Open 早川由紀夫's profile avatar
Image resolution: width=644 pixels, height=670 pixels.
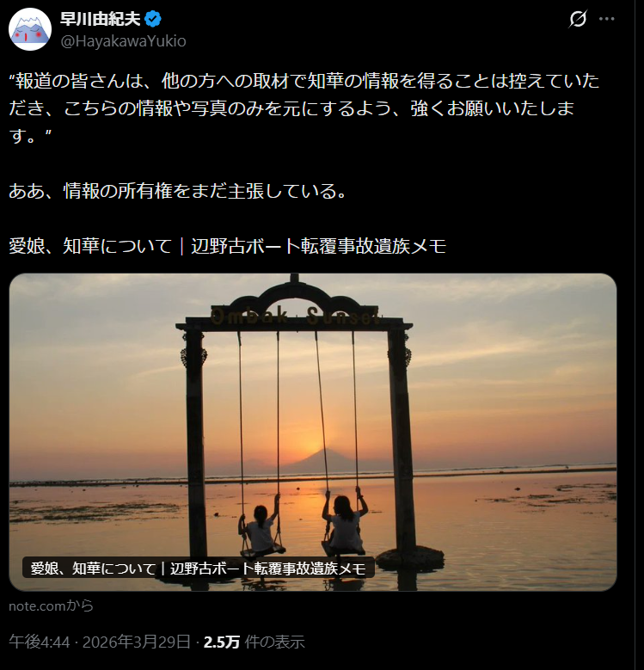30,29
